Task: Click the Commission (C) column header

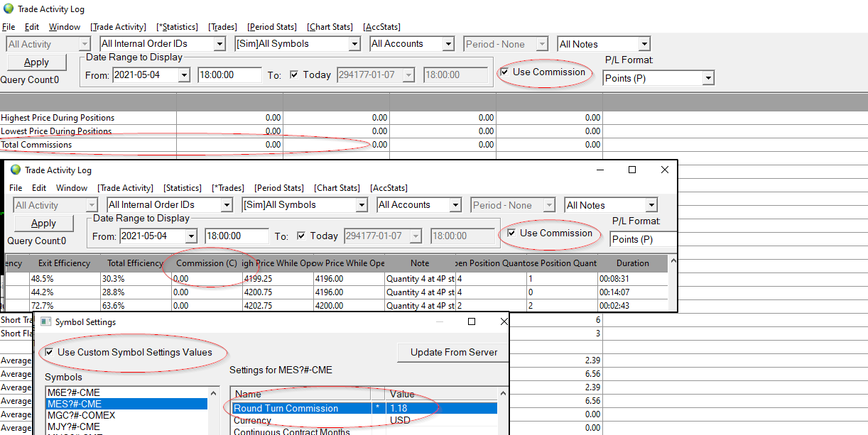Action: [x=206, y=263]
